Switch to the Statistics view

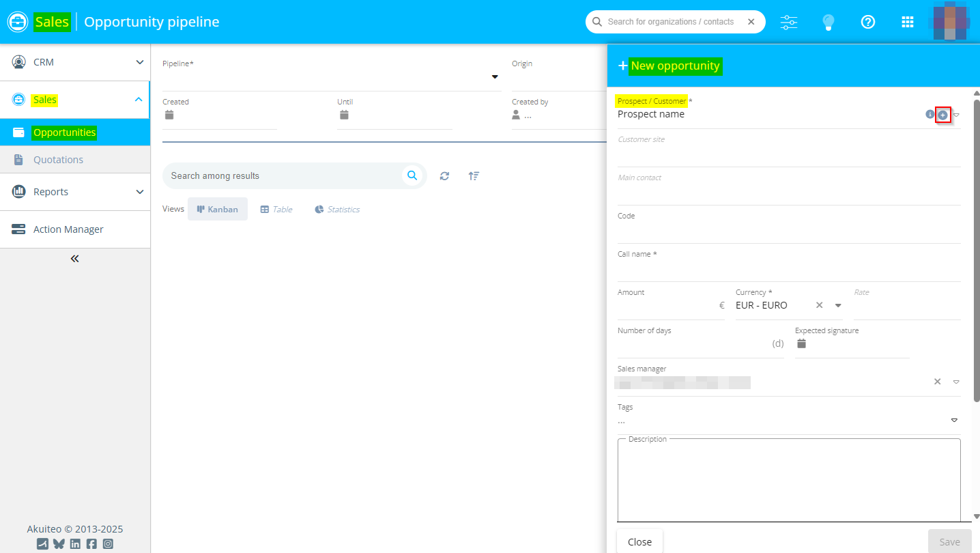(337, 210)
